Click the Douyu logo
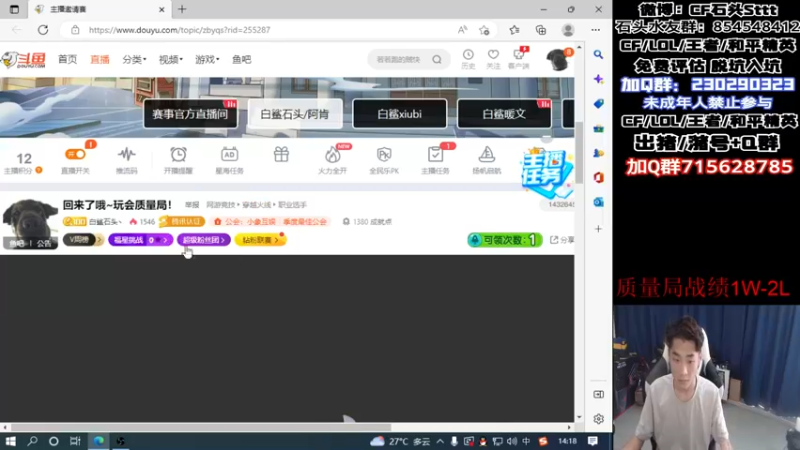 [x=23, y=60]
